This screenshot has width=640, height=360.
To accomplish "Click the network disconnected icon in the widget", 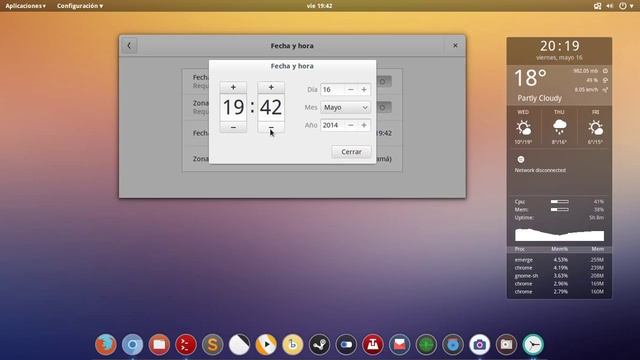I will click(x=521, y=159).
